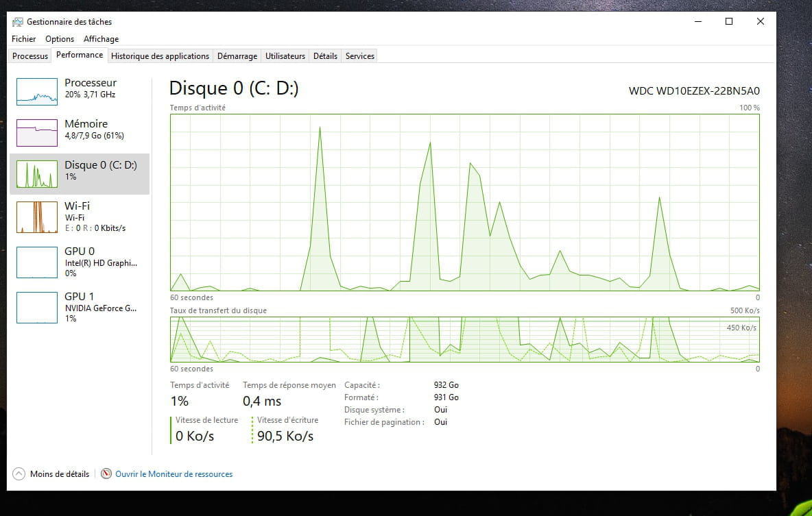
Task: Maximize the Gestionnaire des tâches window
Action: (x=728, y=21)
